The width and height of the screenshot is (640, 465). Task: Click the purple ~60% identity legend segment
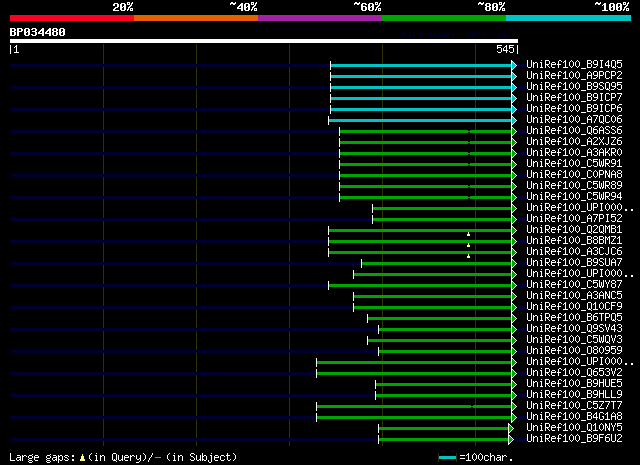320,18
